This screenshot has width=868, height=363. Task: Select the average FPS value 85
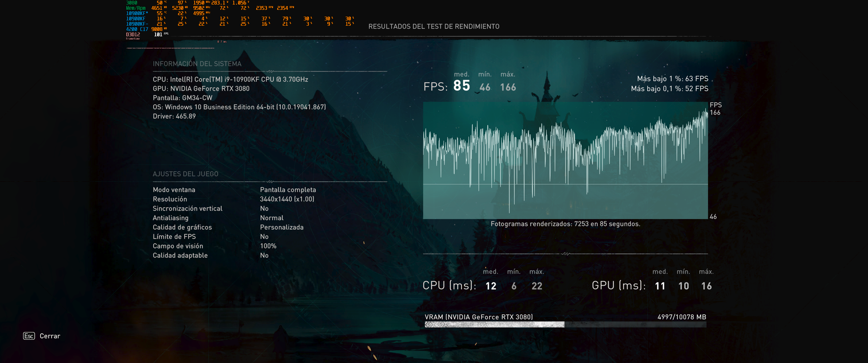[x=461, y=86]
